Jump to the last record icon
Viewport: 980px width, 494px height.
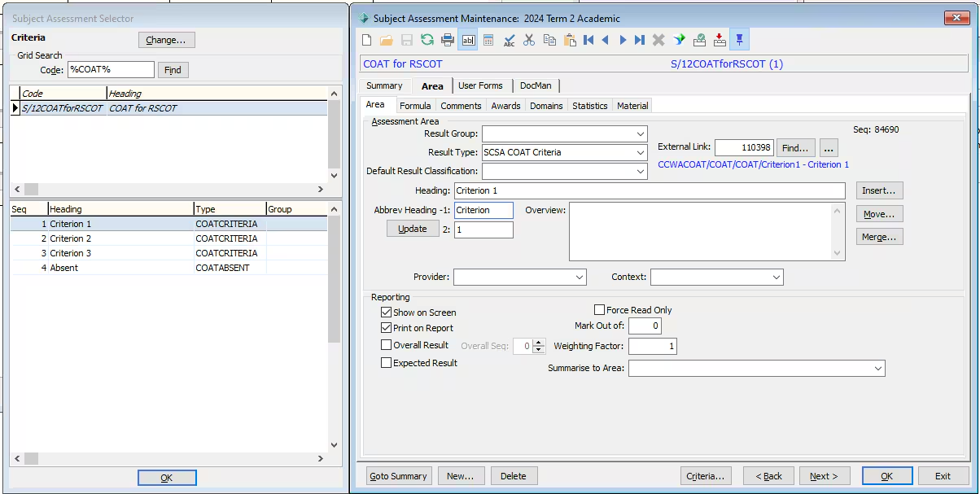[x=640, y=39]
